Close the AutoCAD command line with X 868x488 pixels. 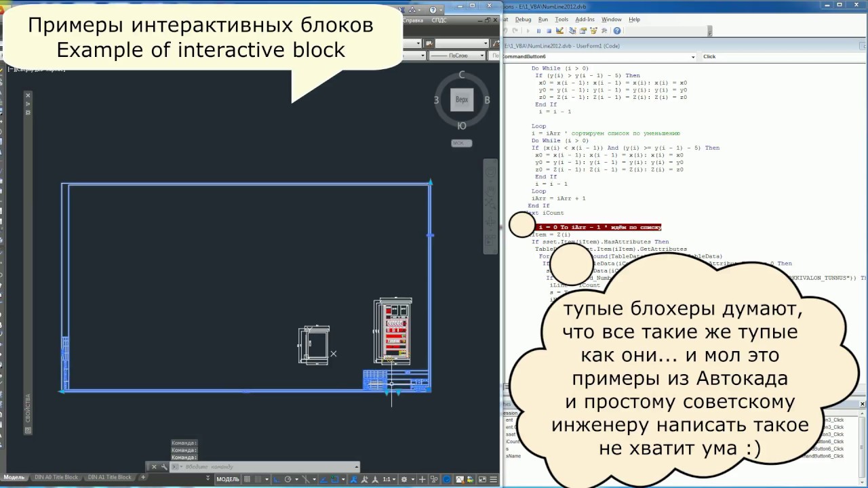(154, 466)
